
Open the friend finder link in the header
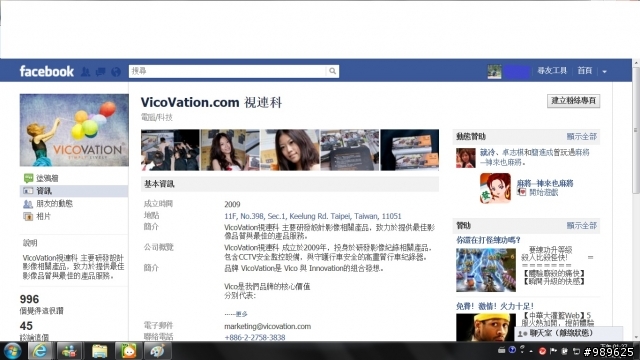point(552,71)
